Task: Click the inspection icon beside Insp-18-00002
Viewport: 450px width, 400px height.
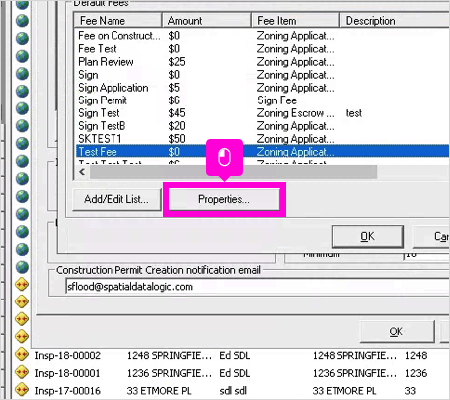Action: point(22,354)
